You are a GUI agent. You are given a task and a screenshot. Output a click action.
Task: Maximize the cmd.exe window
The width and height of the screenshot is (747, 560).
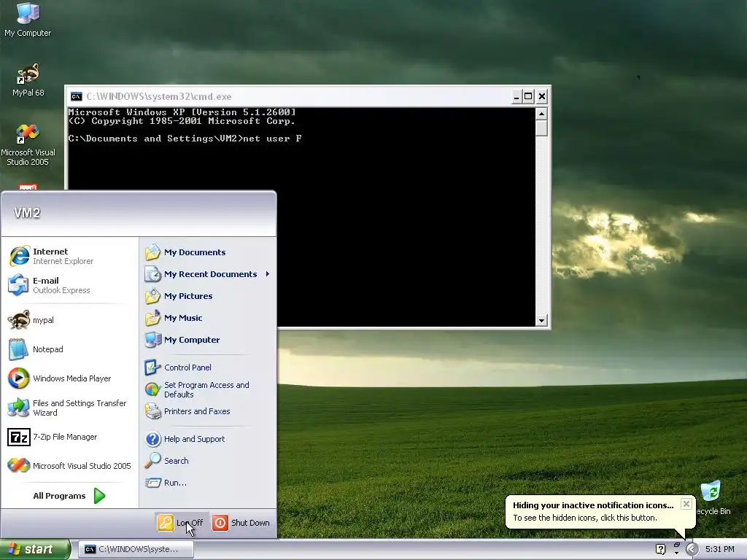coord(528,97)
